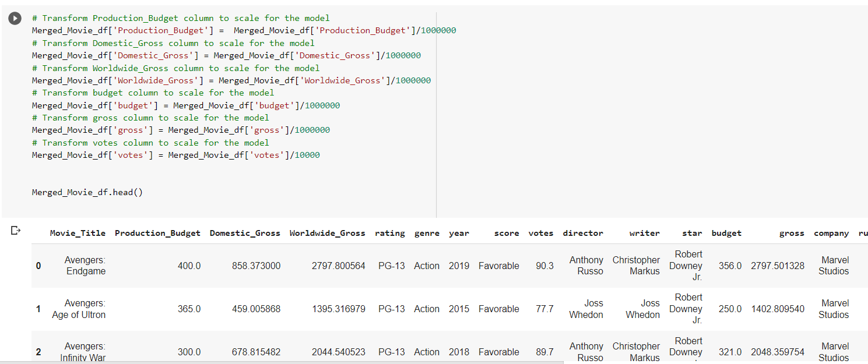Click the Transform Domestic_Gross comment line

coord(173,43)
